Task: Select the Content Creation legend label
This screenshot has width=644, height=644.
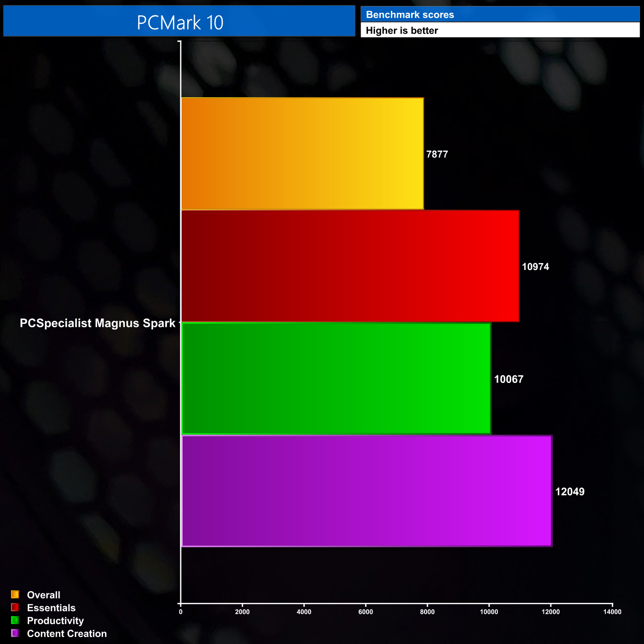Action: tap(67, 634)
